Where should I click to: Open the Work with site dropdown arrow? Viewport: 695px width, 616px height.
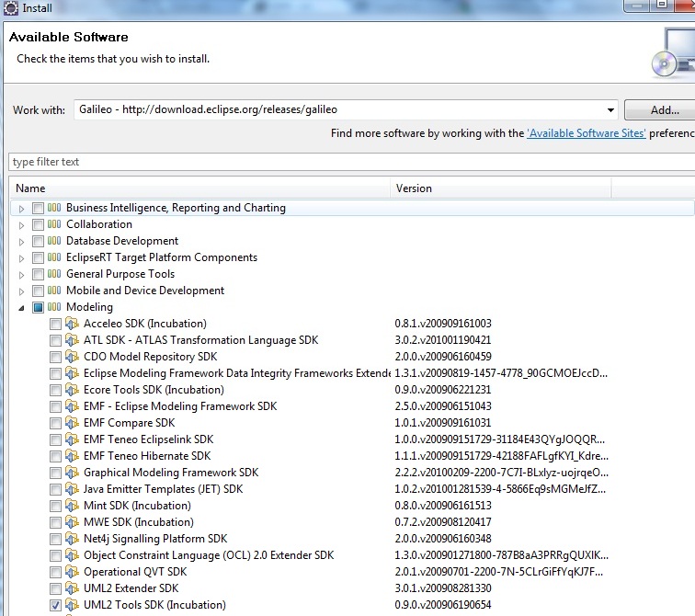click(x=610, y=110)
